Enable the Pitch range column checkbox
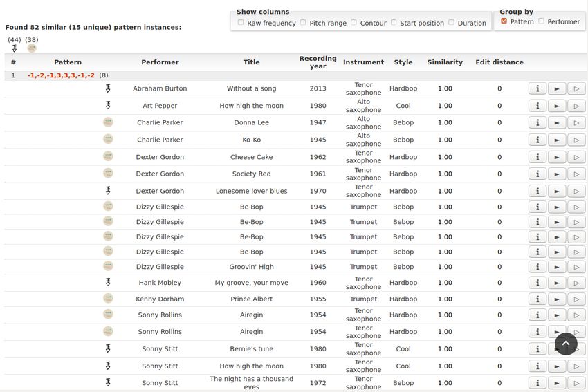The image size is (588, 392). click(x=303, y=23)
